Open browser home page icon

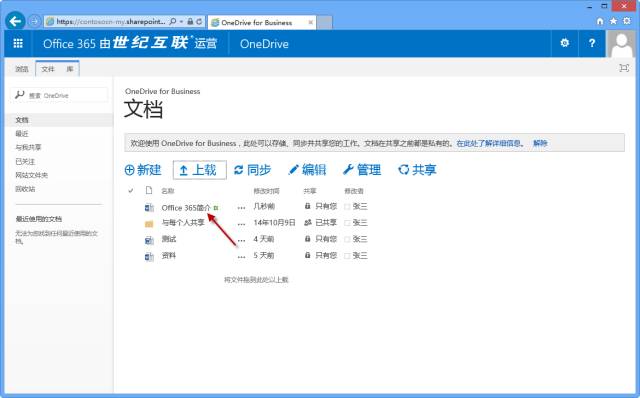(600, 21)
